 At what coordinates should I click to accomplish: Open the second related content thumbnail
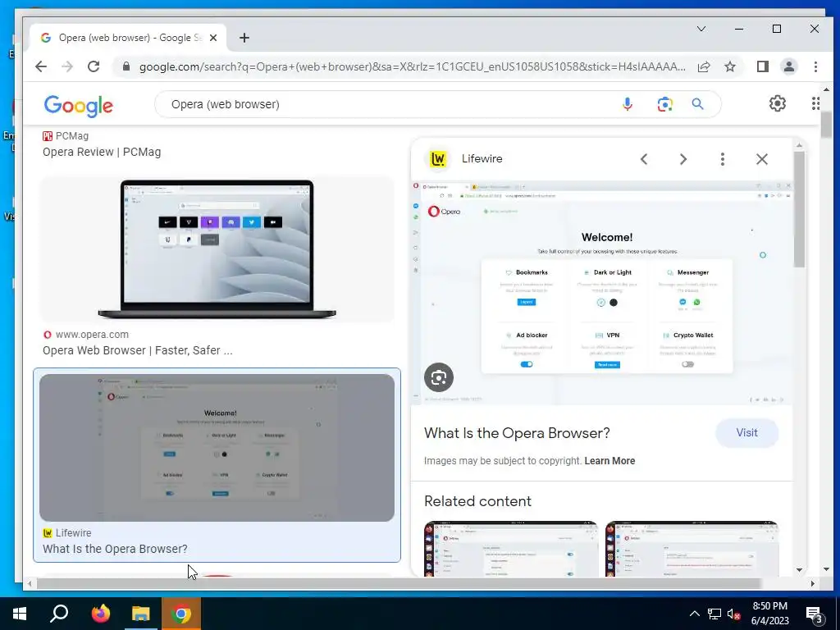[692, 549]
